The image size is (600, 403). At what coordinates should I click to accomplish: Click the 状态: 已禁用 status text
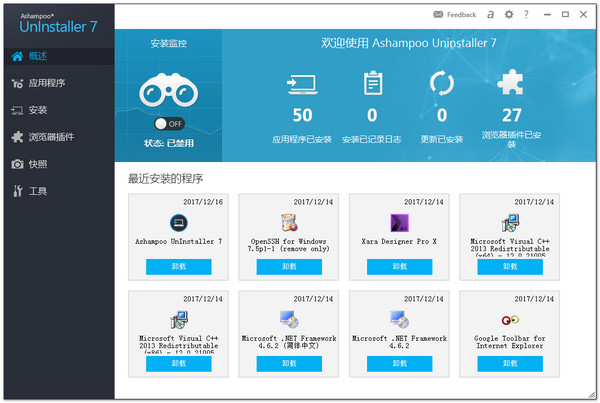169,144
